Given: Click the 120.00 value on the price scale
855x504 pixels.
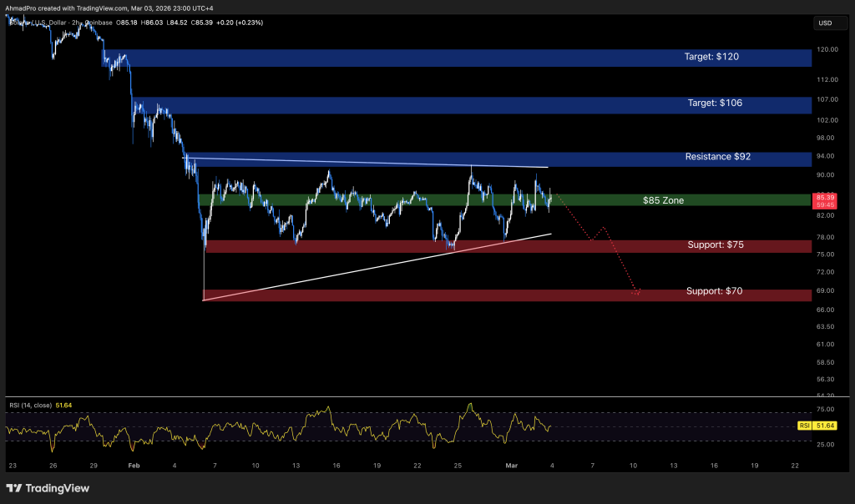Looking at the screenshot, I should click(x=826, y=49).
